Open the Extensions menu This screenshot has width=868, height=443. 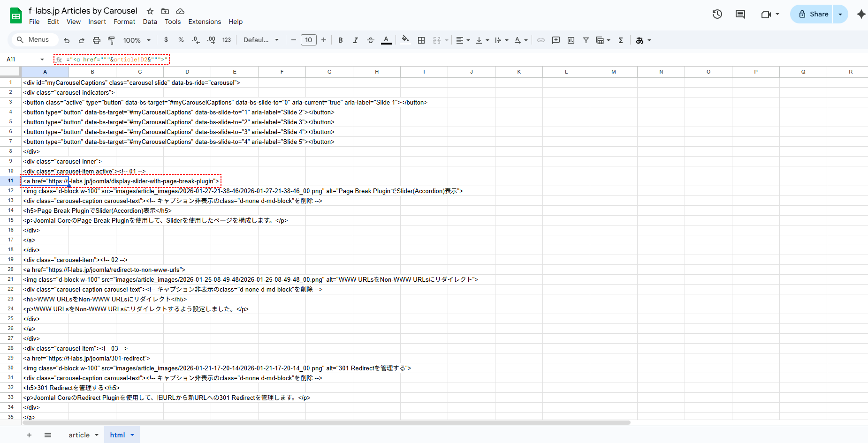[204, 22]
